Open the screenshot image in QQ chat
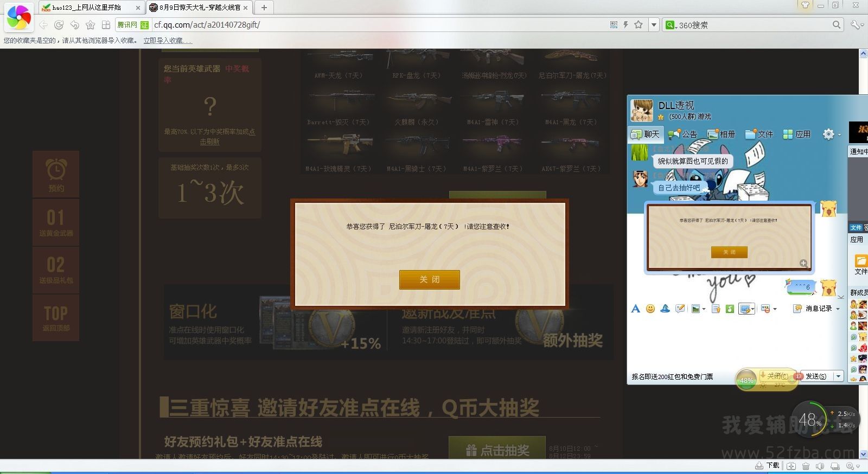868x474 pixels. (730, 237)
